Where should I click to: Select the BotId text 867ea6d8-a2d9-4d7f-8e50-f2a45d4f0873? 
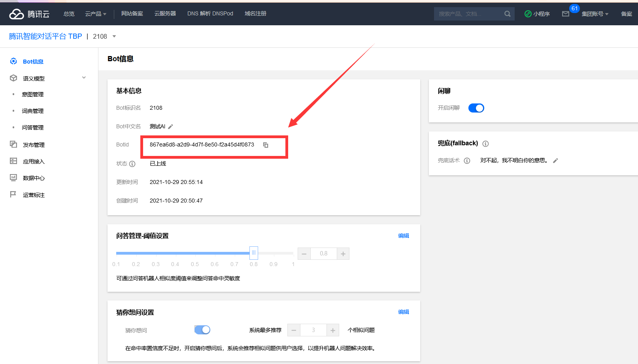point(202,144)
